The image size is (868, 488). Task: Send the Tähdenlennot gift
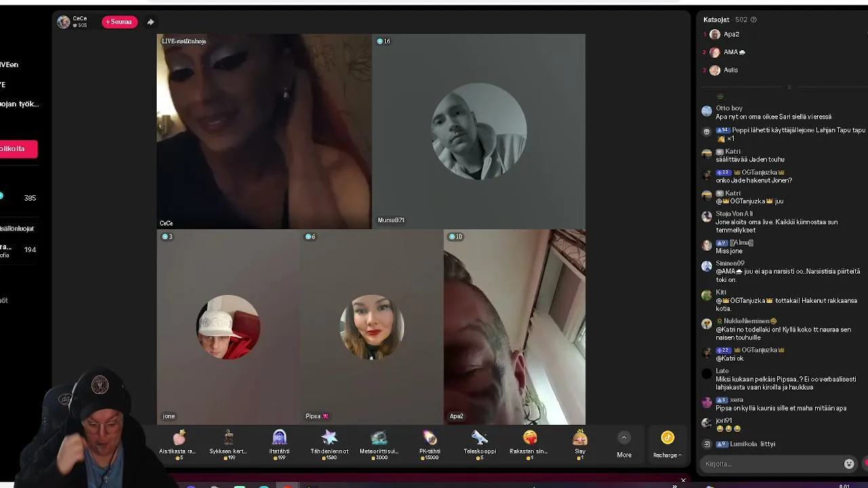pos(329,445)
